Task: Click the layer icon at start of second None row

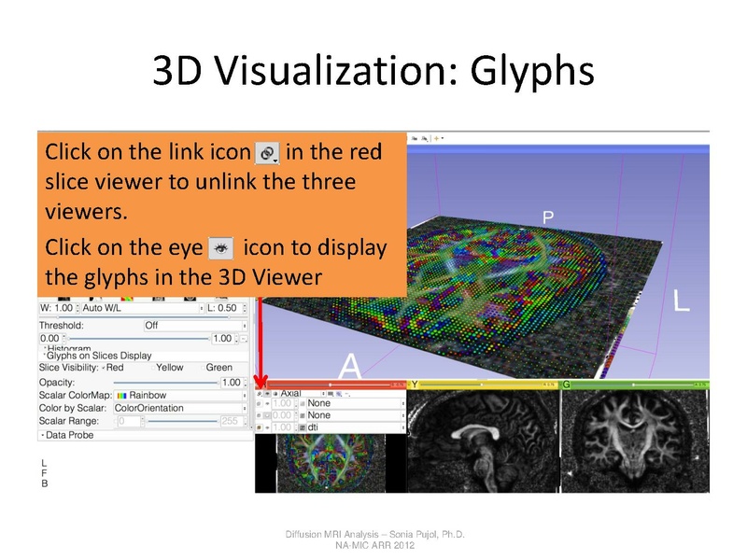Action: [x=260, y=415]
